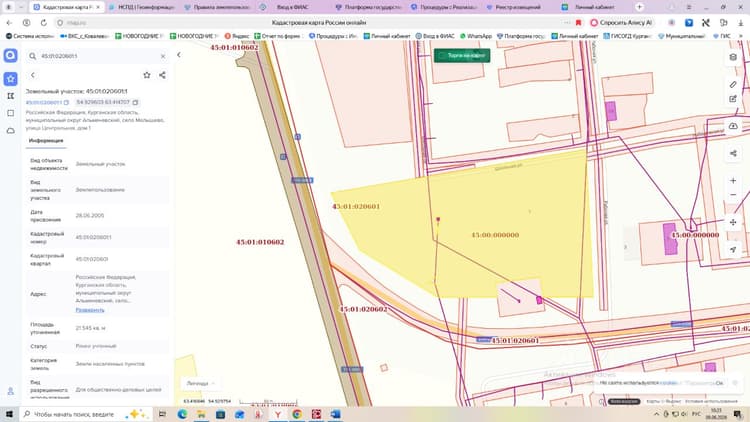Toggle the «Торги на карте» checkbox
This screenshot has height=422, width=750.
[x=441, y=56]
